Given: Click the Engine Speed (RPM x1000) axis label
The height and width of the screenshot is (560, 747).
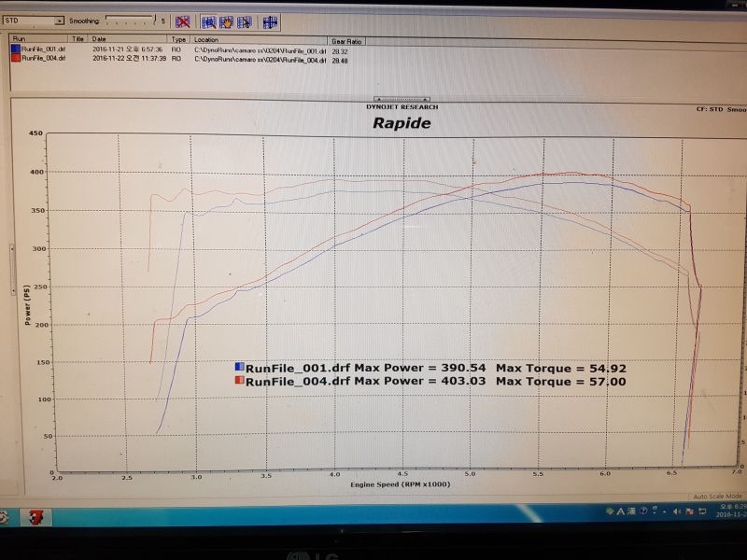Looking at the screenshot, I should coord(401,484).
